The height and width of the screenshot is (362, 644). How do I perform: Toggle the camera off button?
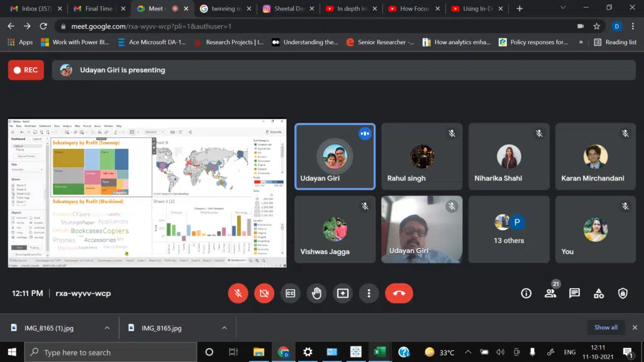click(264, 293)
